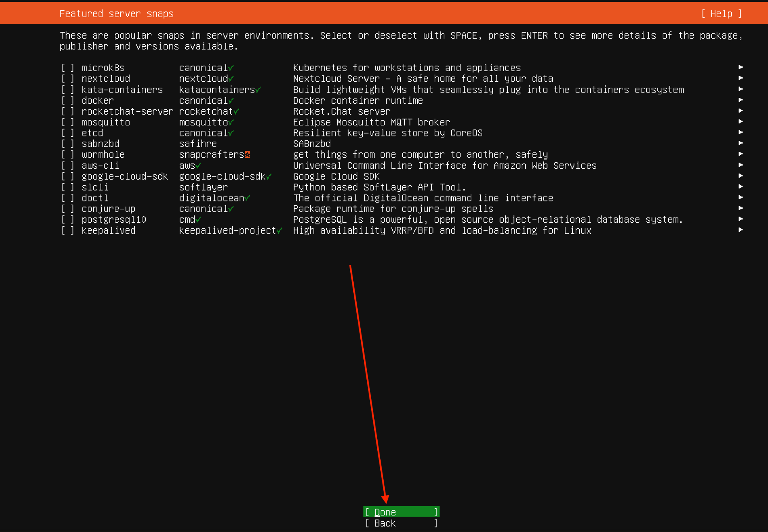Open rocketchat-server details panel
This screenshot has width=768, height=532.
pyautogui.click(x=741, y=111)
